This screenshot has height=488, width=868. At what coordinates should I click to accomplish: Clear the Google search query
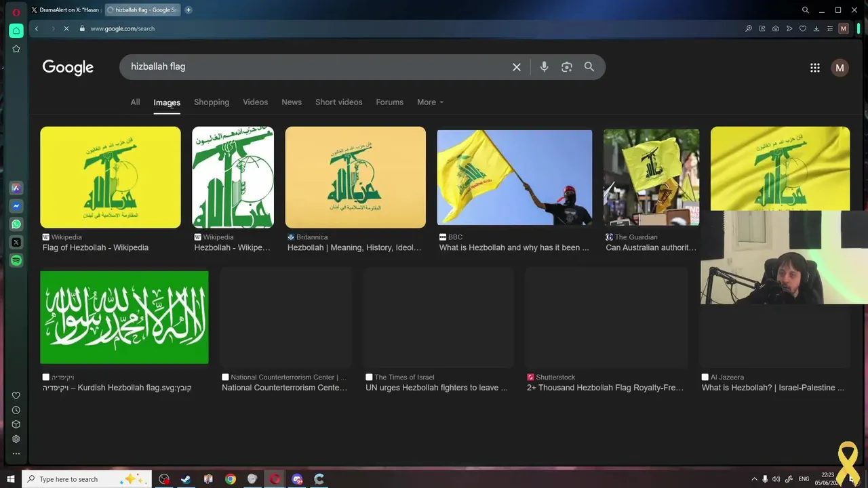click(517, 67)
